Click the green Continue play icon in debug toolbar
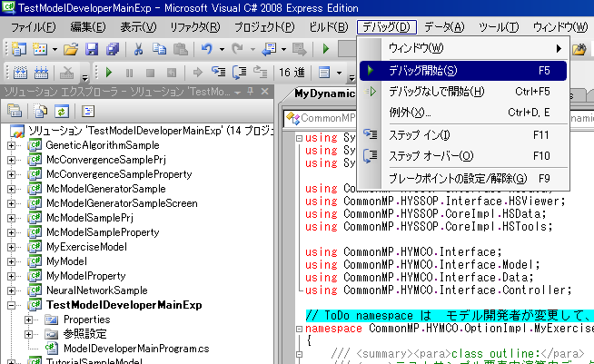The height and width of the screenshot is (364, 594). coord(109,72)
